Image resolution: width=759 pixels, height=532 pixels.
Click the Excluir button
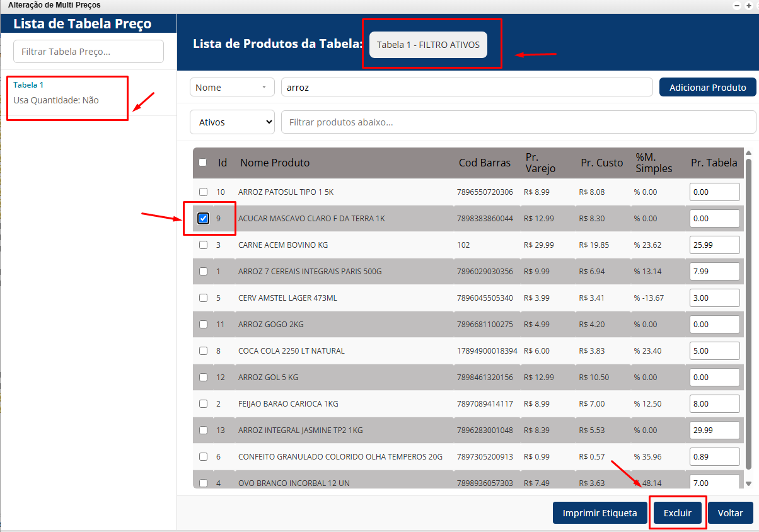(x=678, y=513)
